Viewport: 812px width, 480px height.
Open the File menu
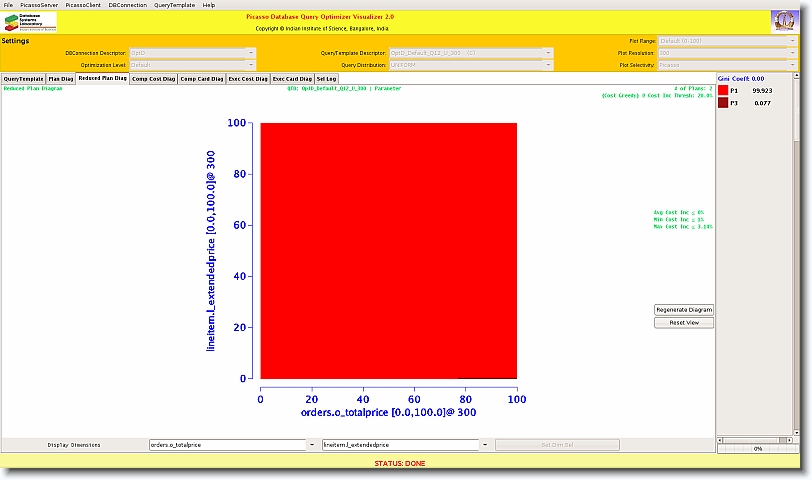pyautogui.click(x=9, y=5)
